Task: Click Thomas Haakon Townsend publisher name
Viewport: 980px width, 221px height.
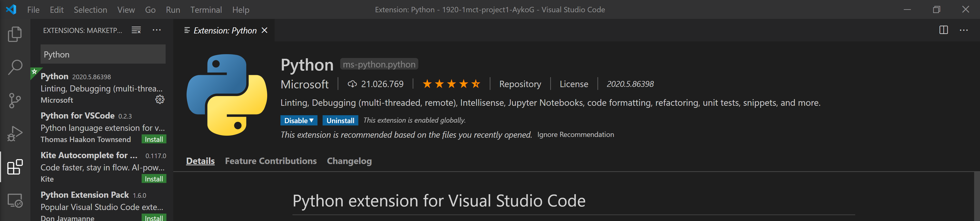Action: [x=85, y=139]
